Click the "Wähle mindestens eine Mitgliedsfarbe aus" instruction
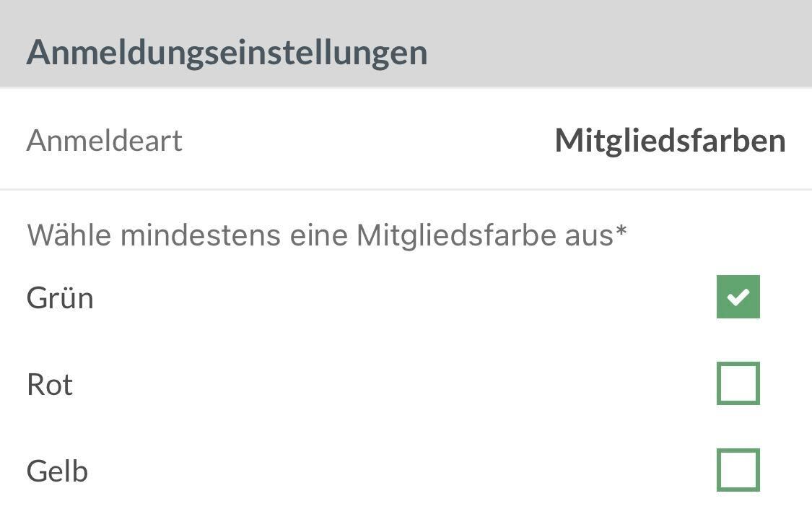 [x=319, y=235]
